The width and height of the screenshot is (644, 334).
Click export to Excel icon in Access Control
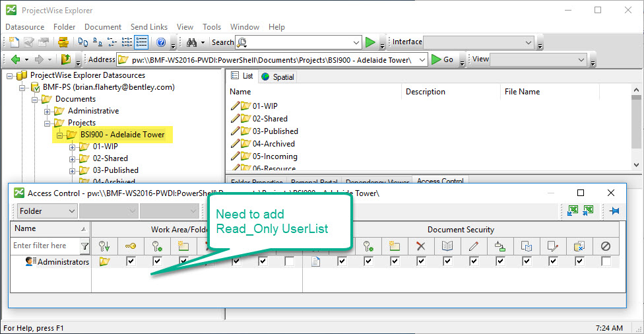(573, 211)
